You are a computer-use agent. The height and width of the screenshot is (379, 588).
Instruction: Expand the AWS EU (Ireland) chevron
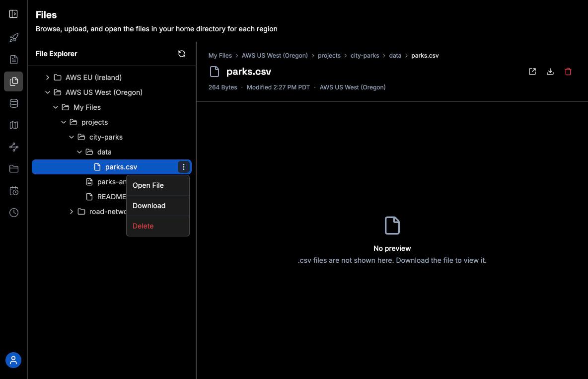click(48, 77)
